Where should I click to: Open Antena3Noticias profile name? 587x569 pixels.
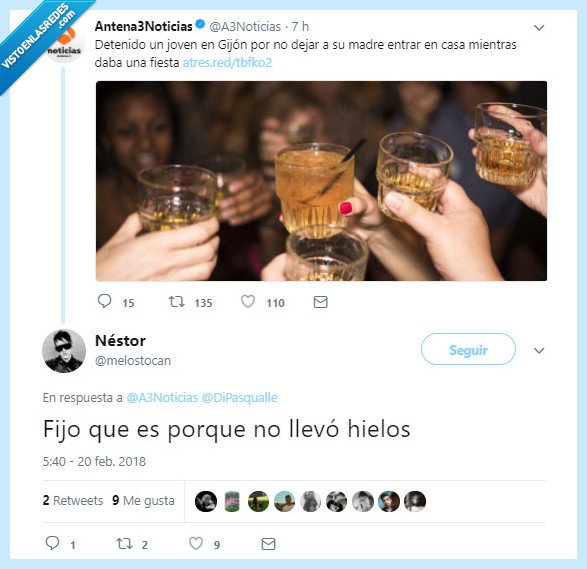pyautogui.click(x=143, y=26)
